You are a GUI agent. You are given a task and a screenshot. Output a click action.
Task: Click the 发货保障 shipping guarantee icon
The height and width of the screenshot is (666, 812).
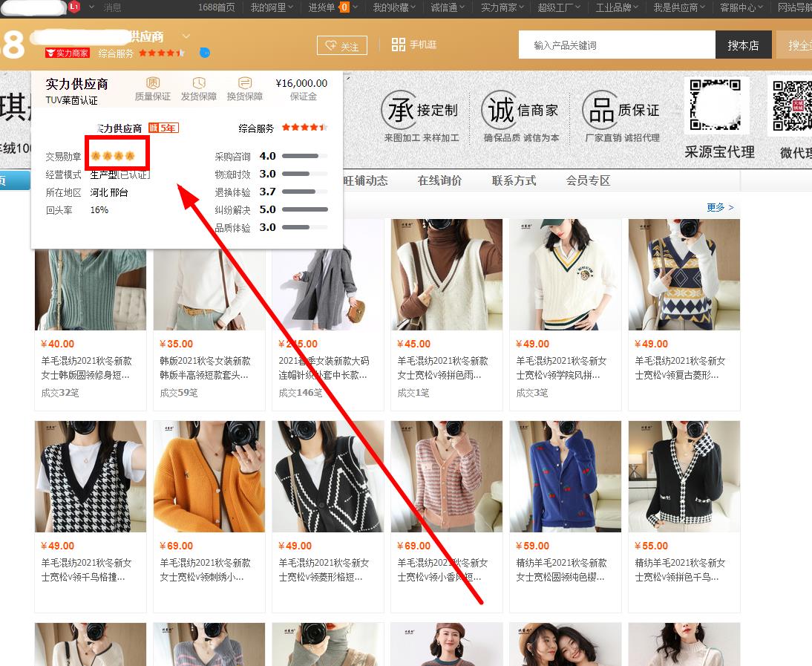[198, 82]
